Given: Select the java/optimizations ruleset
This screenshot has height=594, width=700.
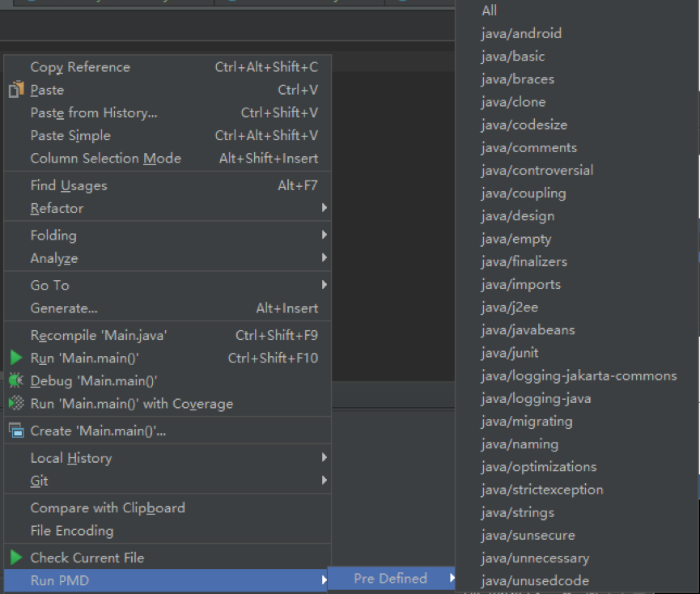Looking at the screenshot, I should coord(577,466).
